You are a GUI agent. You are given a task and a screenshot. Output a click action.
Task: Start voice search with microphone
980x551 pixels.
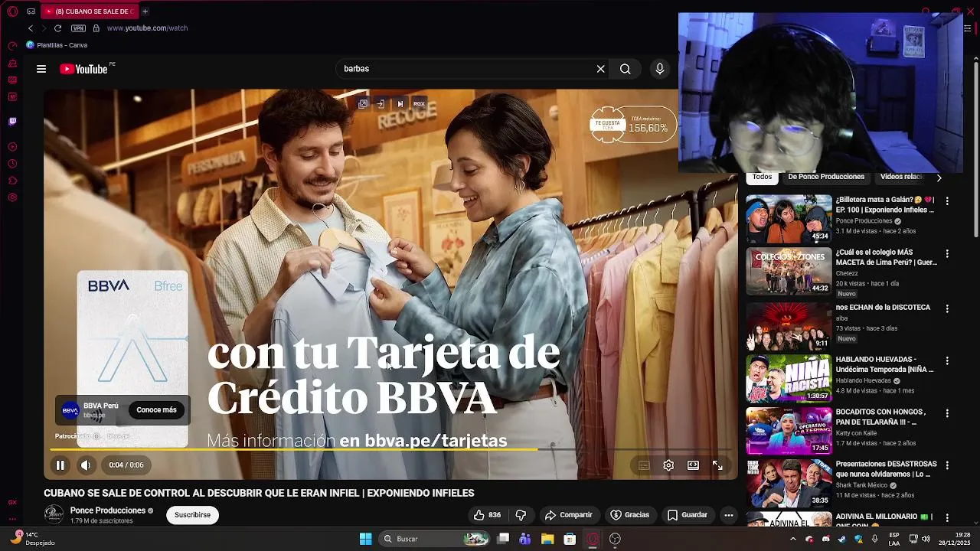click(660, 69)
